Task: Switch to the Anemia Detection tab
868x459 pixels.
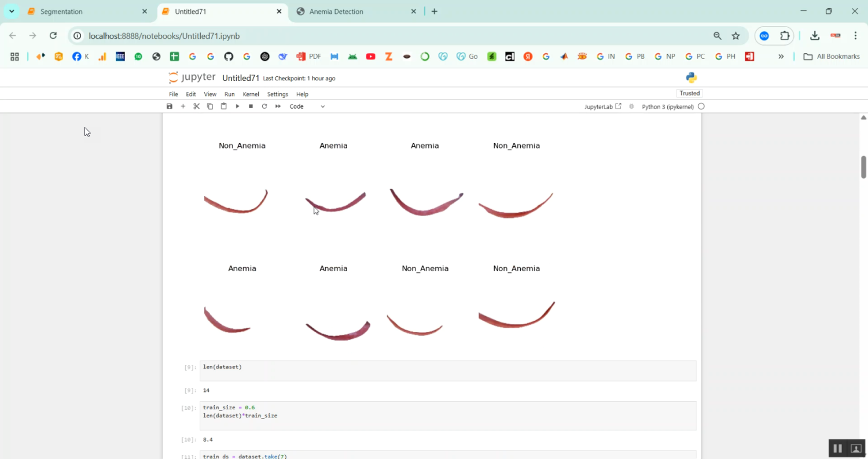Action: coord(336,12)
